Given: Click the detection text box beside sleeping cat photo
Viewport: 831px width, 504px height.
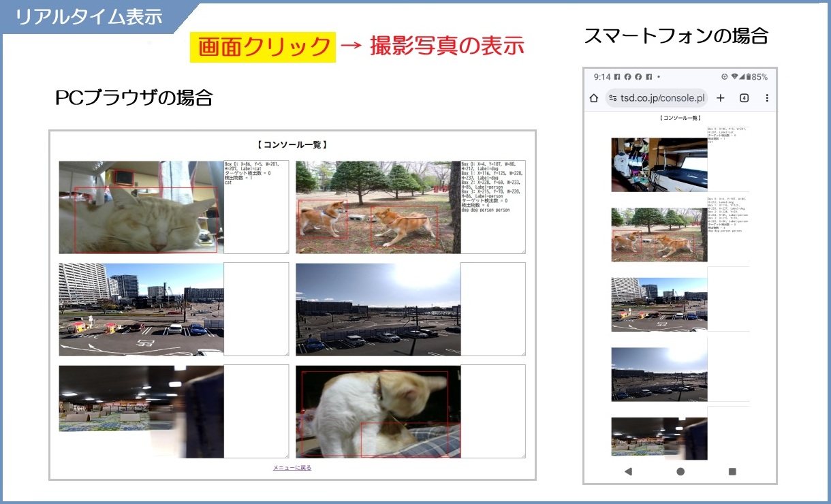Looking at the screenshot, I should point(256,207).
